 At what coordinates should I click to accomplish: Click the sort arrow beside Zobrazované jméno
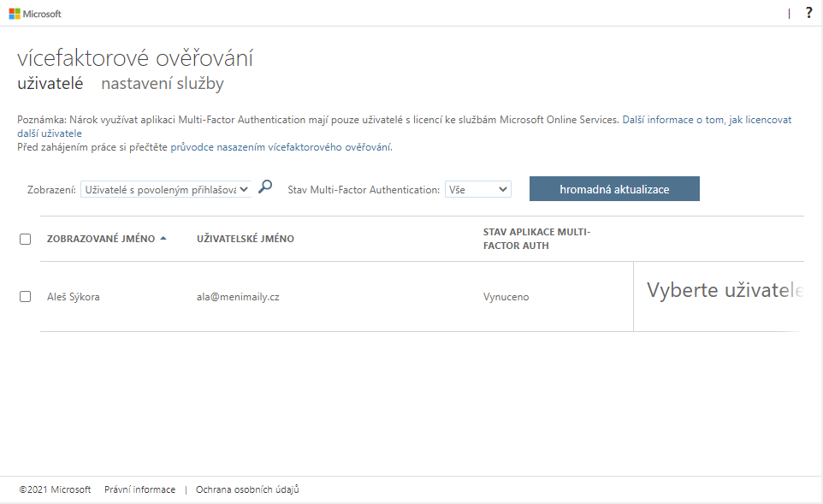163,239
